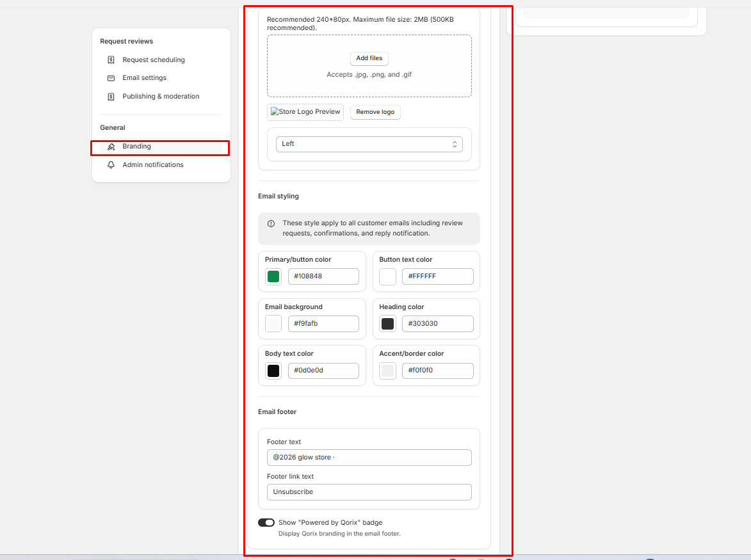Click the #303030 heading color field

[x=438, y=324]
